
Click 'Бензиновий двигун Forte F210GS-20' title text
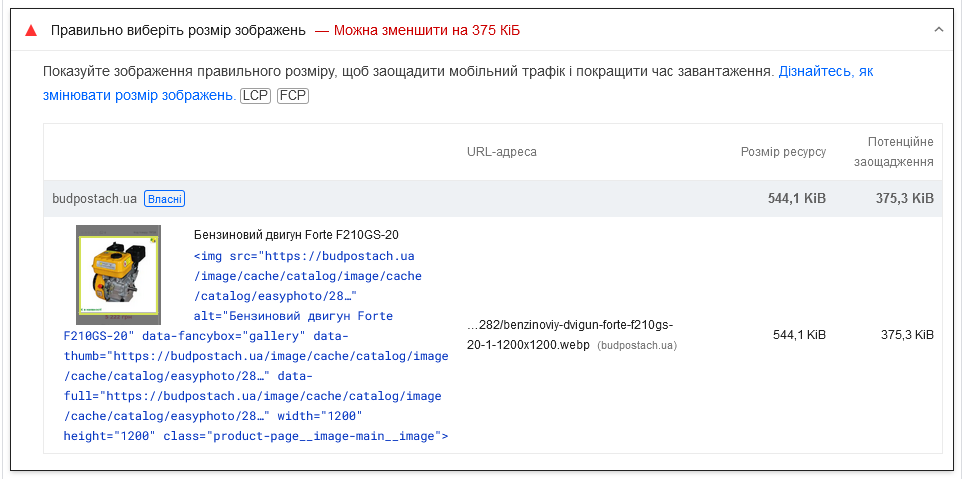pyautogui.click(x=296, y=235)
